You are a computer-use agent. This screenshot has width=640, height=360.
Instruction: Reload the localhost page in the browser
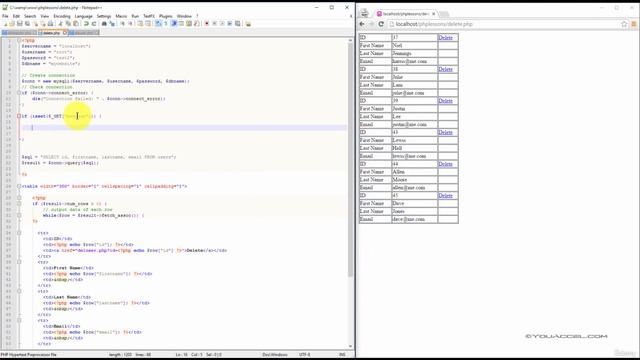(x=381, y=24)
